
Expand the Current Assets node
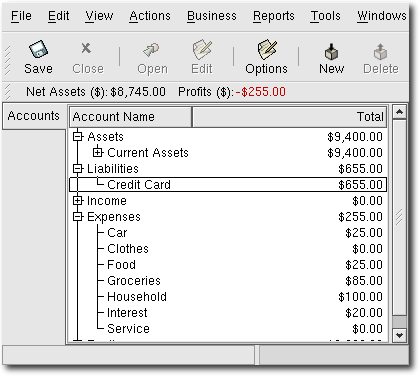click(97, 153)
